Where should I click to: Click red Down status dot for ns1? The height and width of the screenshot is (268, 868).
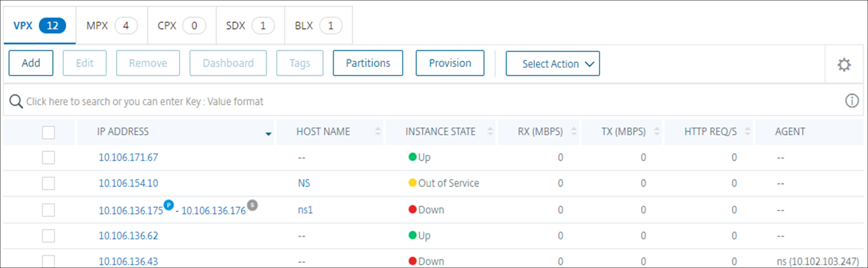[x=412, y=209]
